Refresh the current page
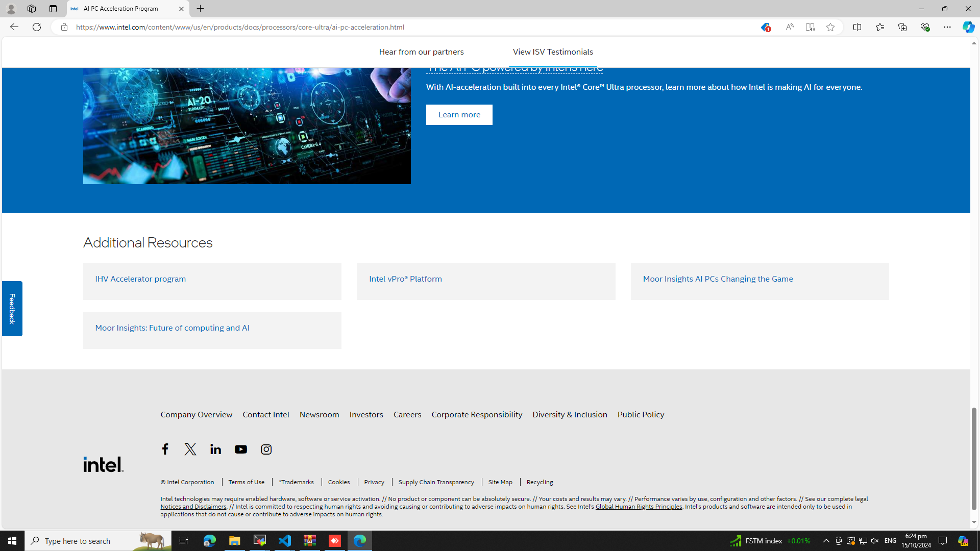980x551 pixels. tap(37, 27)
